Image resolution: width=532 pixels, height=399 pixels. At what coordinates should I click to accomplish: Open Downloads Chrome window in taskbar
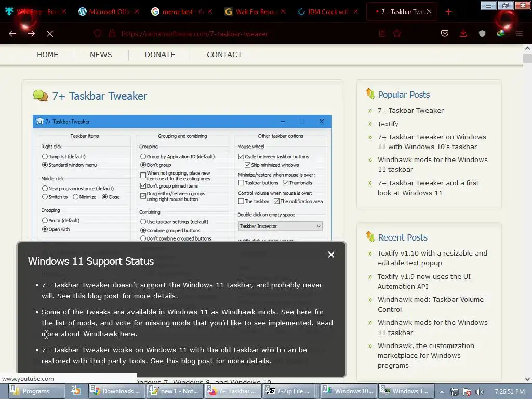[x=117, y=391]
